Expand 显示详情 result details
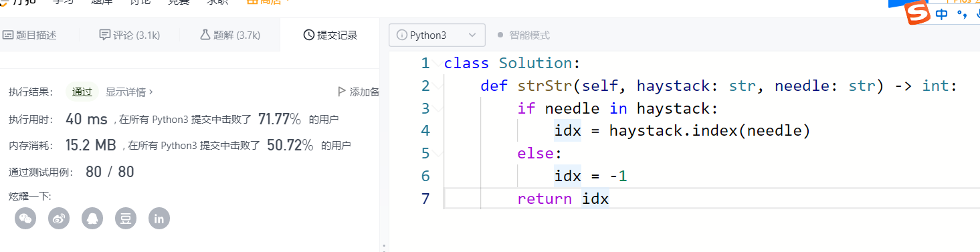The height and width of the screenshot is (252, 980). click(129, 92)
